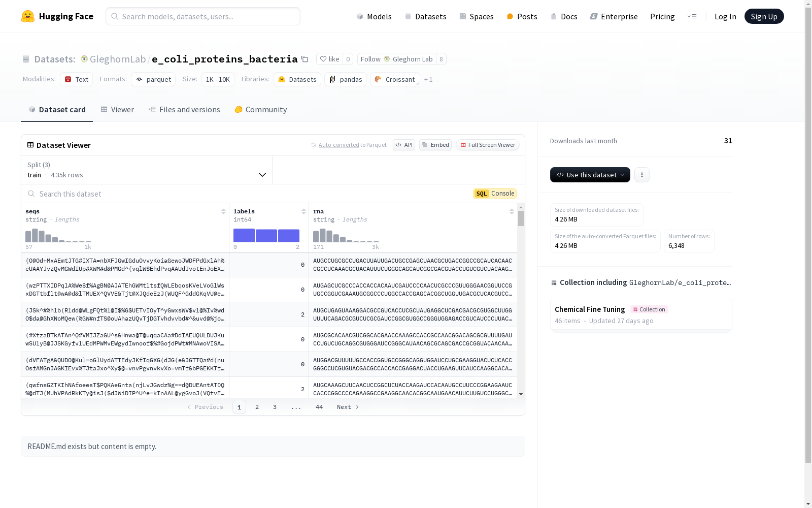The width and height of the screenshot is (812, 508).
Task: Open the Full Screen Viewer
Action: 488,145
